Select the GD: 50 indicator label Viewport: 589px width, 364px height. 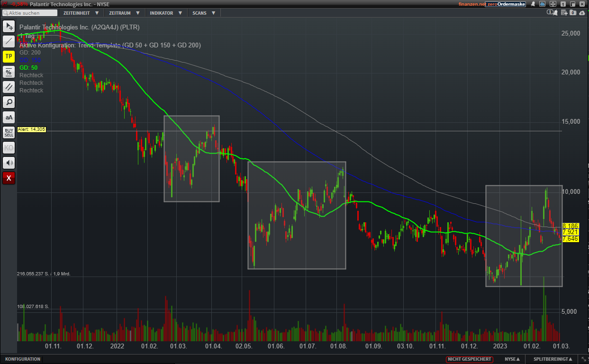tap(28, 68)
